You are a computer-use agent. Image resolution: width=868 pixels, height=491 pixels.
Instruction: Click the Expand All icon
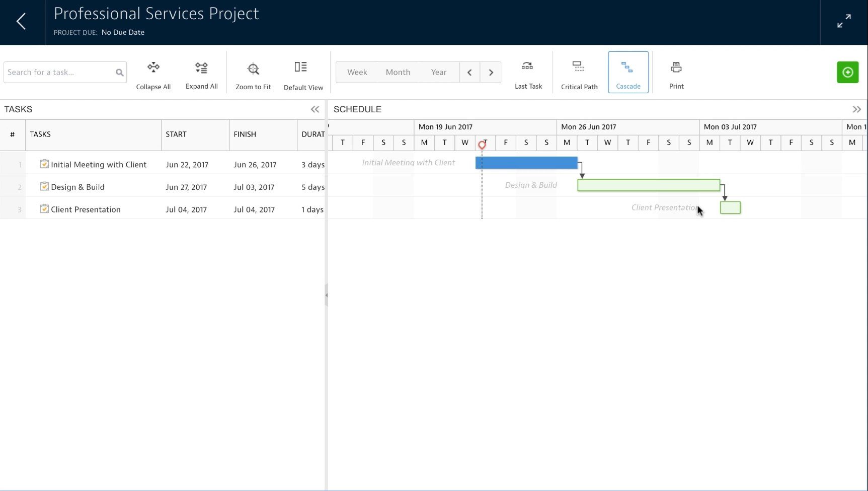click(201, 67)
